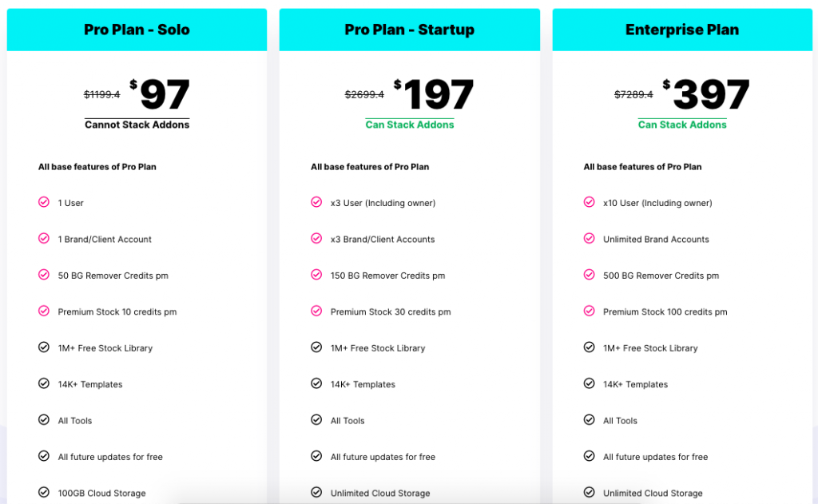This screenshot has height=504, width=818.
Task: Click Can Stack Addons under $197
Action: point(410,125)
